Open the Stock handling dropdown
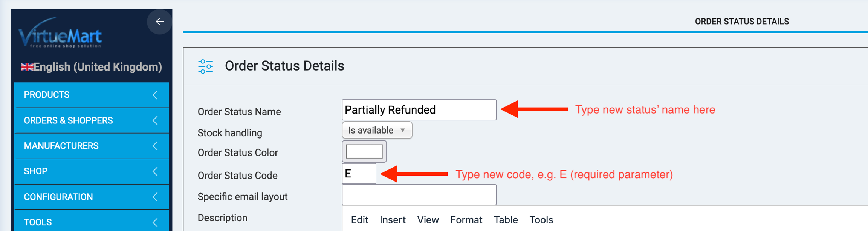 [x=377, y=130]
